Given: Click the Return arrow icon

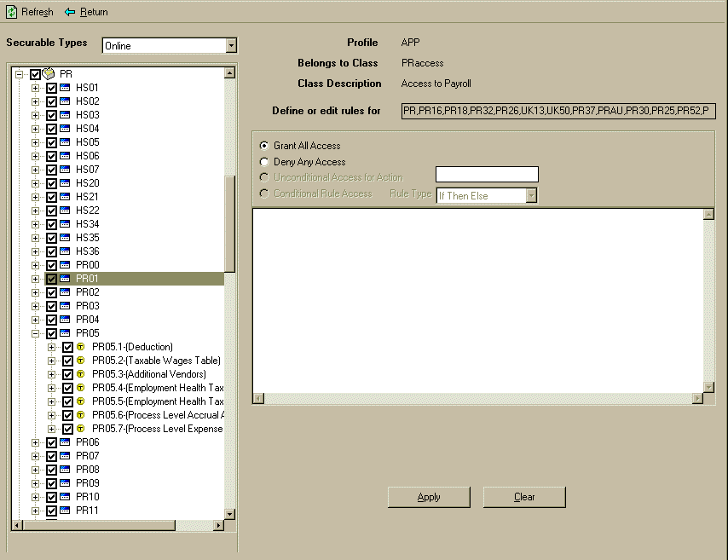Looking at the screenshot, I should tap(70, 12).
